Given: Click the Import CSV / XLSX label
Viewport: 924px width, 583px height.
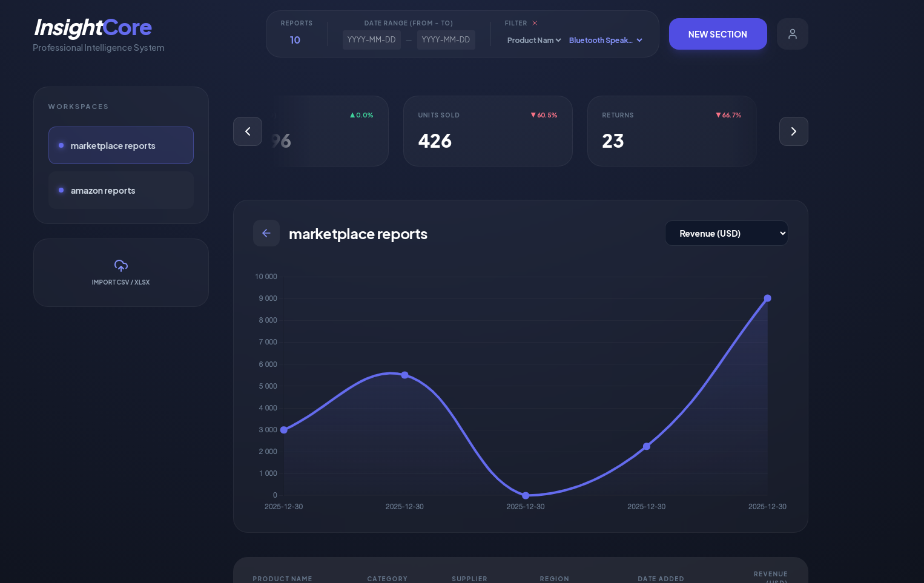Looking at the screenshot, I should 120,282.
